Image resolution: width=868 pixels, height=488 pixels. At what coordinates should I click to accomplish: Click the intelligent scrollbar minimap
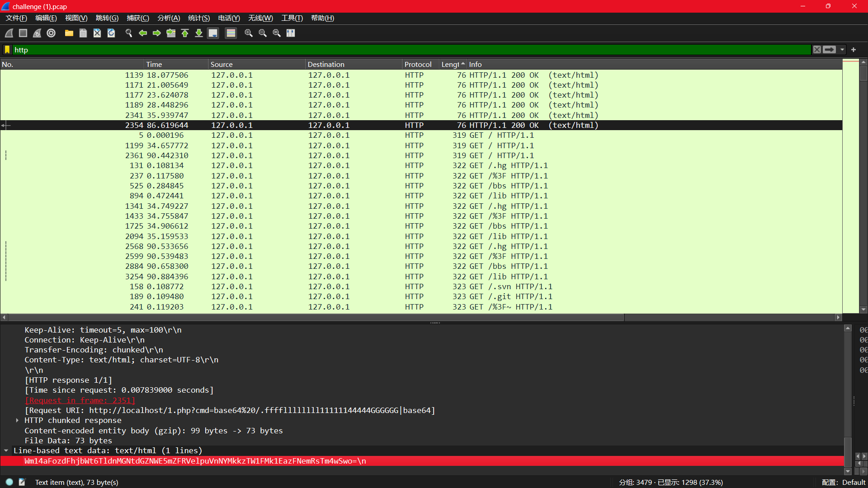tap(850, 186)
